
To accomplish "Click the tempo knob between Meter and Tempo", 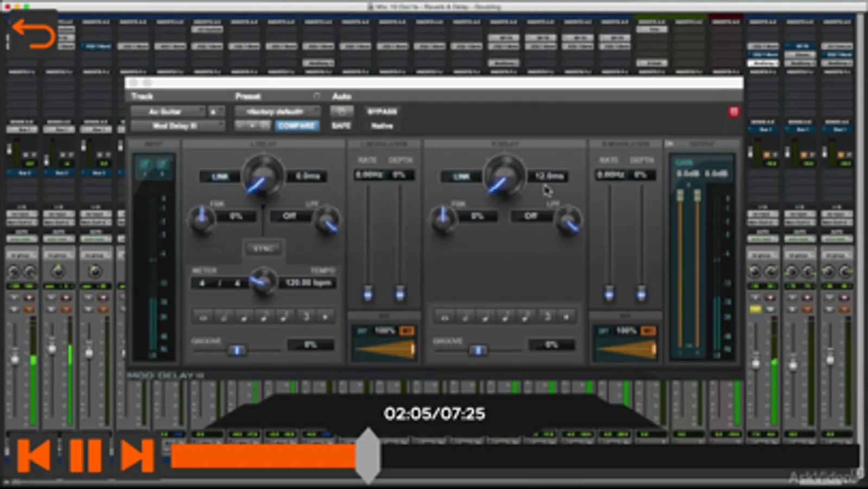I will click(x=263, y=281).
